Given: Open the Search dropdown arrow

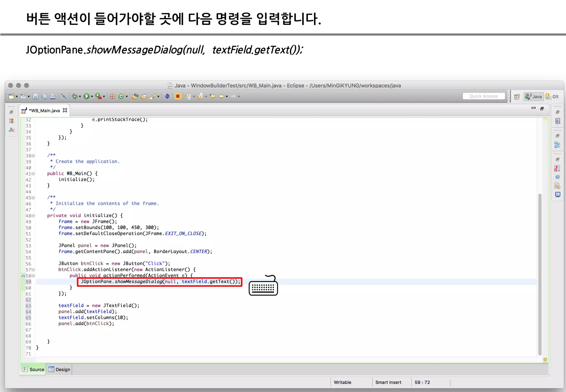Looking at the screenshot, I should pyautogui.click(x=158, y=96).
